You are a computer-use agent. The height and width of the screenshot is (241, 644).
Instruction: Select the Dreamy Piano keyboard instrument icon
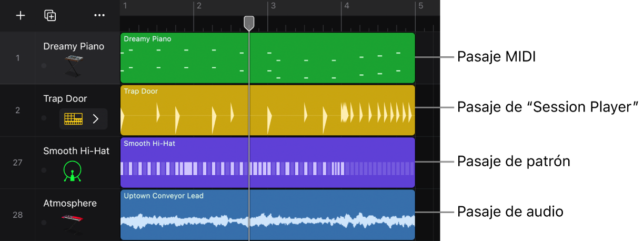[73, 66]
